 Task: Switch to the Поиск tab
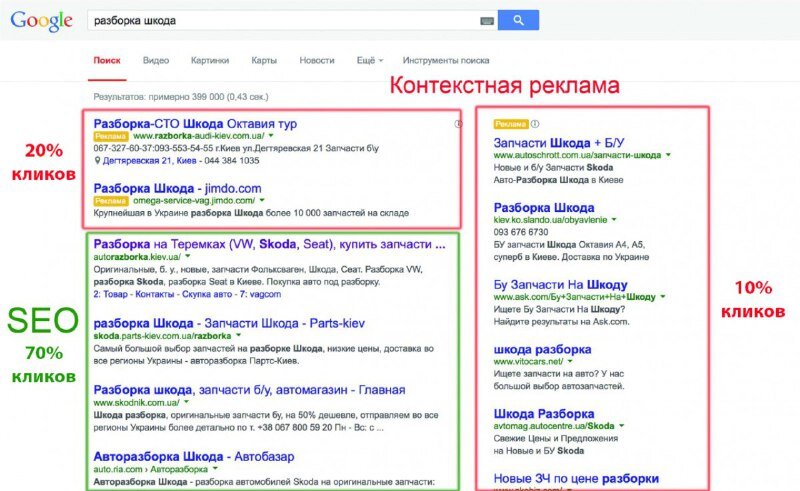point(107,60)
